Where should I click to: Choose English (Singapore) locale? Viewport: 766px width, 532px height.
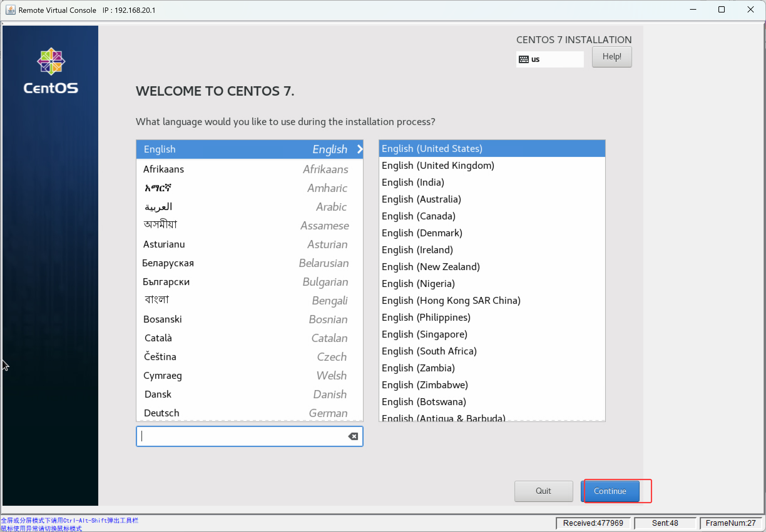point(424,334)
